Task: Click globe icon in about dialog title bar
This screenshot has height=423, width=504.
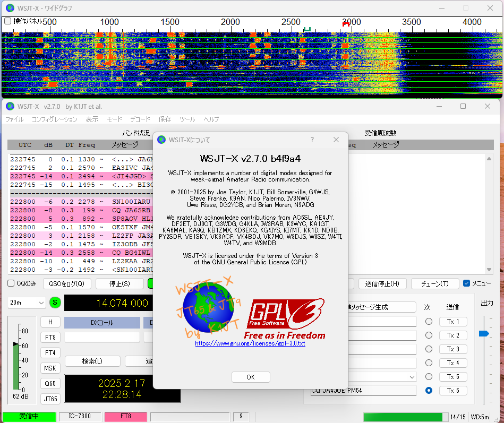Action: coord(161,140)
